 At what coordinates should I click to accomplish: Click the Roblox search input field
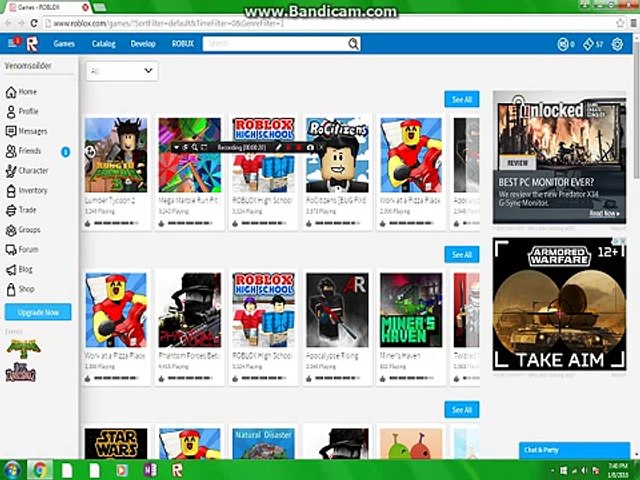click(276, 44)
